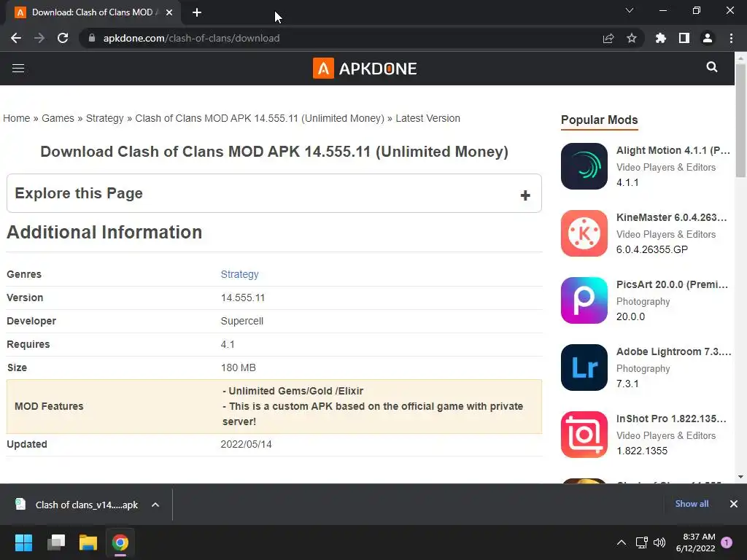
Task: Click the Unlimited Gems/Gold/Elixir feature text
Action: click(293, 391)
